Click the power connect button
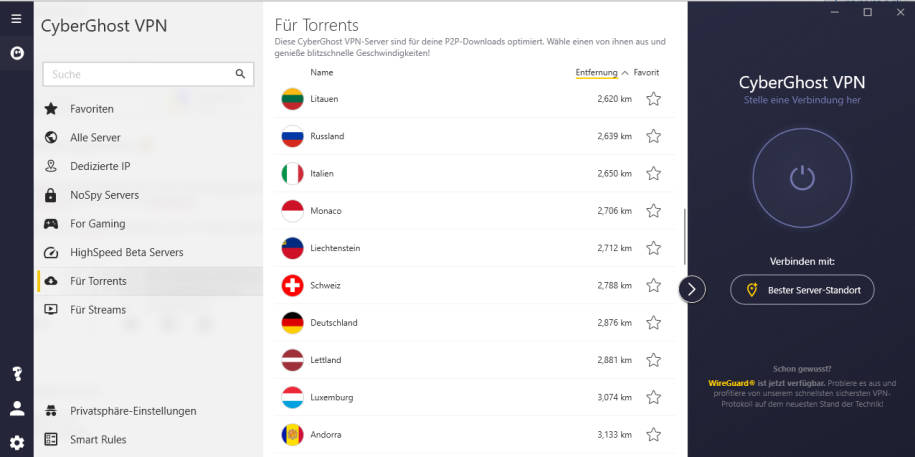915x457 pixels. tap(802, 177)
